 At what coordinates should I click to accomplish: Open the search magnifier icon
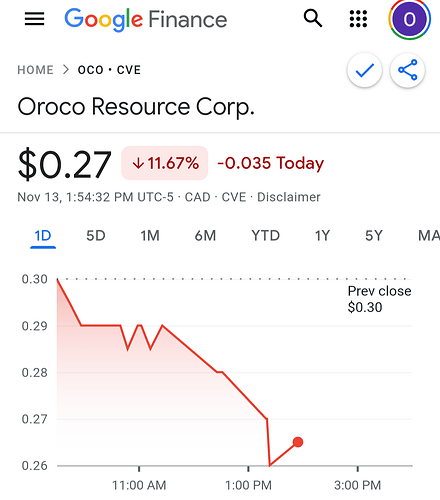(x=313, y=18)
